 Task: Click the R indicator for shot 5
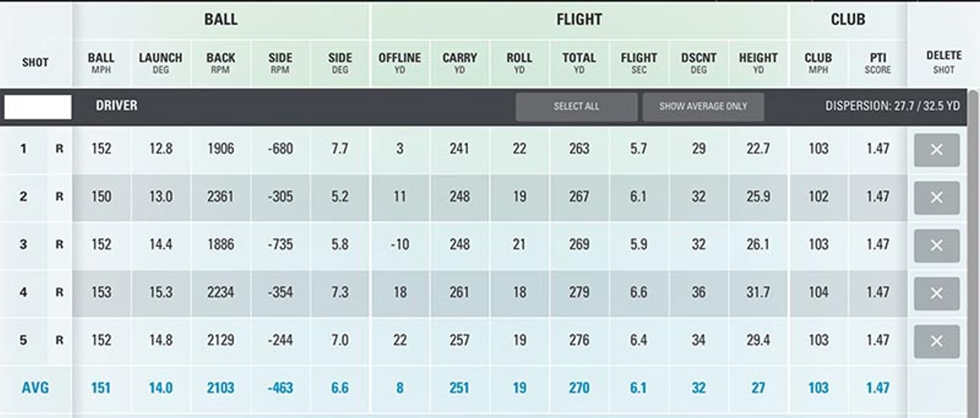coord(58,341)
